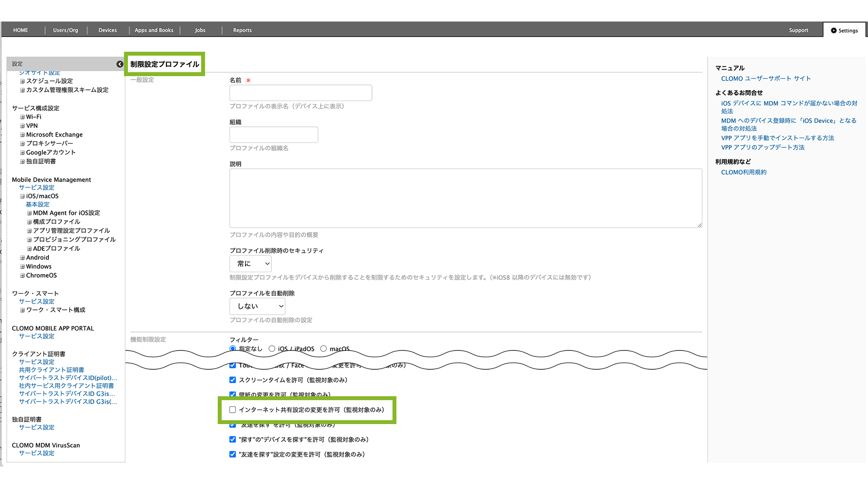Expand the ChromeOS tree node plus icon
Viewport: 868px width, 488px height.
coord(22,276)
